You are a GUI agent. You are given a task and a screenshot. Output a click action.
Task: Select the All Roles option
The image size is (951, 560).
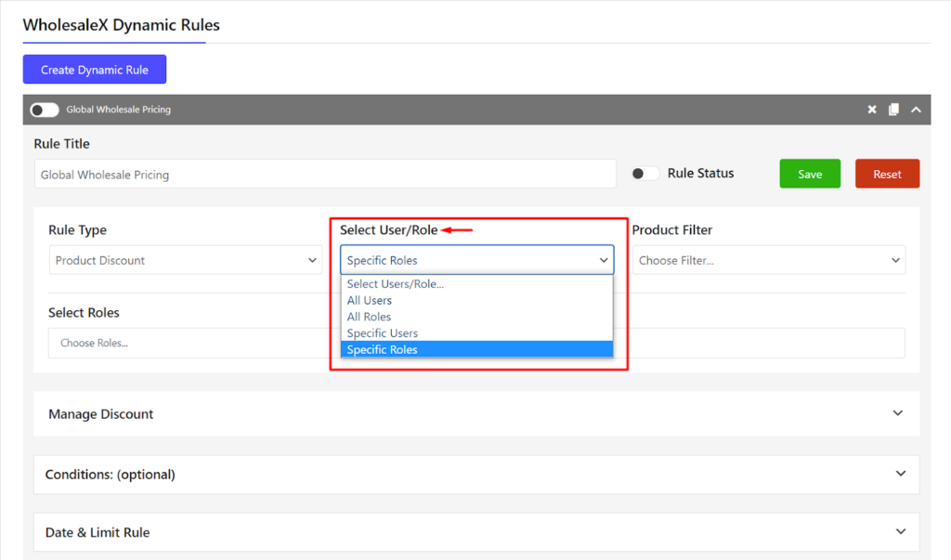click(476, 317)
